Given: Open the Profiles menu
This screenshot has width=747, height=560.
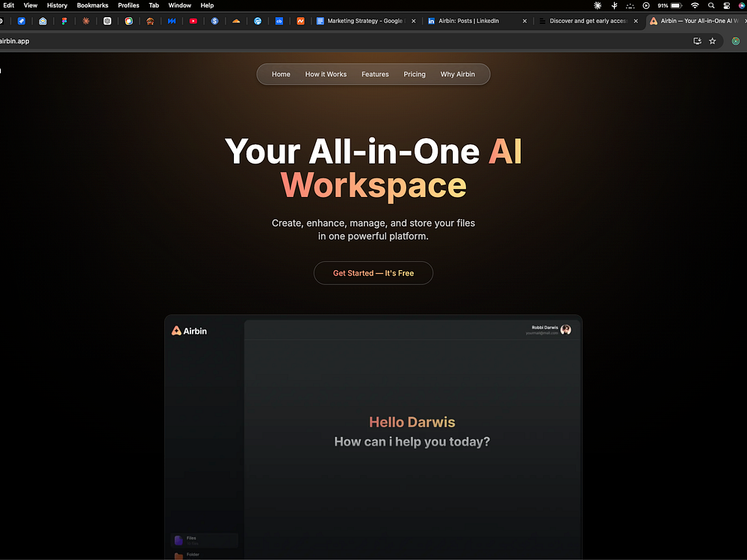Looking at the screenshot, I should tap(128, 6).
